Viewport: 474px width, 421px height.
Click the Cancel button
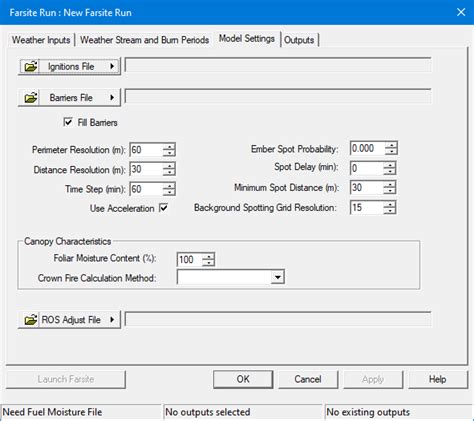pyautogui.click(x=308, y=379)
